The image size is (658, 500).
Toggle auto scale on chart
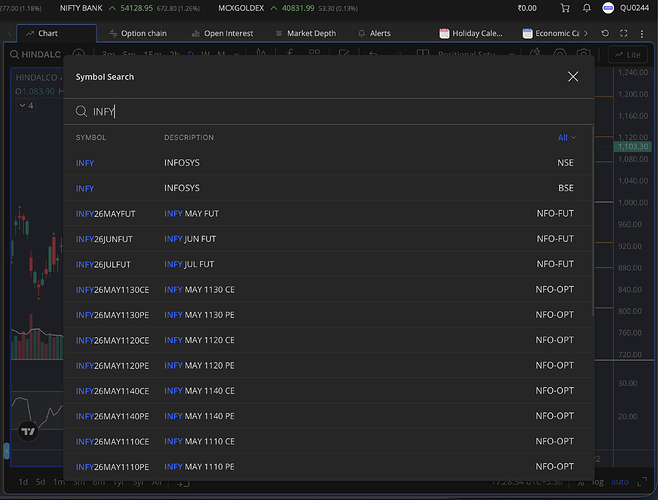(x=619, y=482)
